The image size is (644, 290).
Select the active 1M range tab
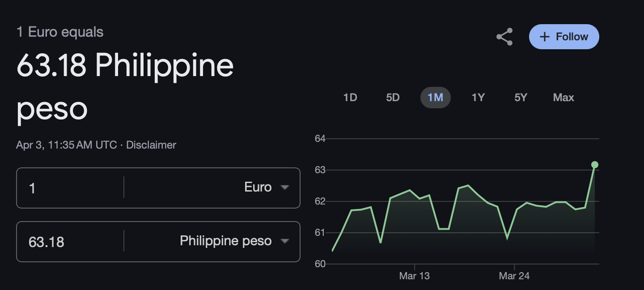435,98
